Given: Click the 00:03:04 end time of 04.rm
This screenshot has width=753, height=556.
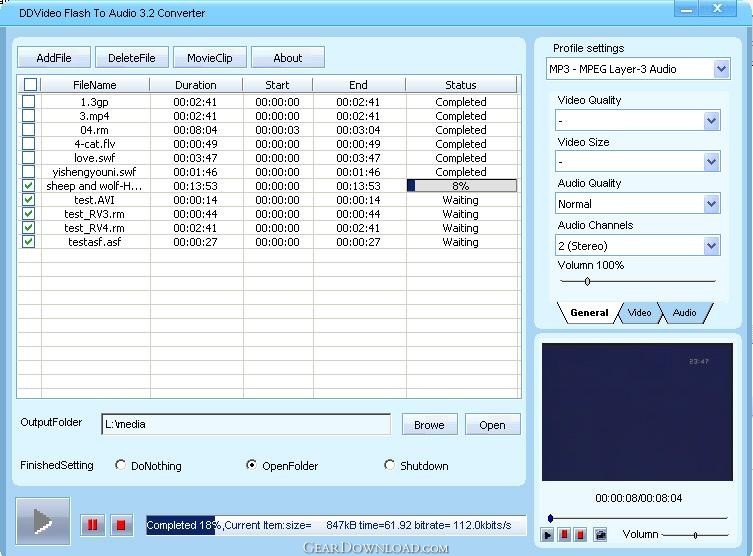Looking at the screenshot, I should coord(358,130).
